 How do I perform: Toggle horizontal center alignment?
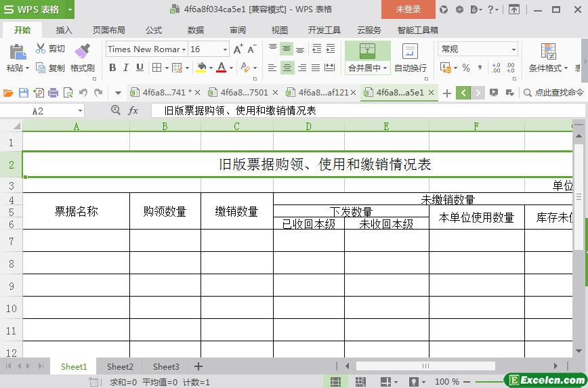point(287,68)
